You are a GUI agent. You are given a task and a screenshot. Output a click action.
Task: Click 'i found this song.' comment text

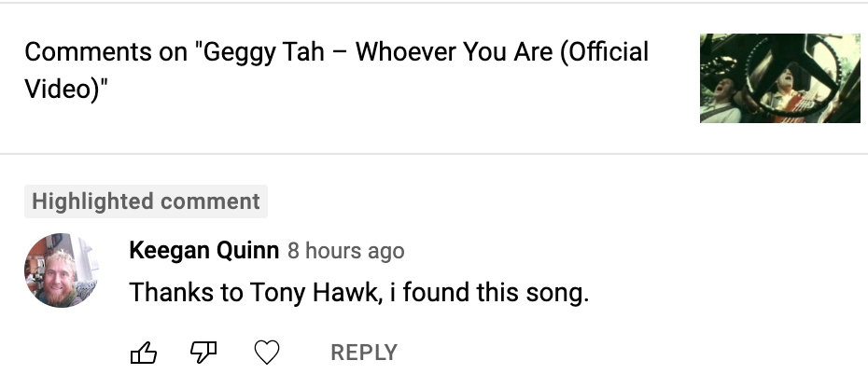click(489, 292)
